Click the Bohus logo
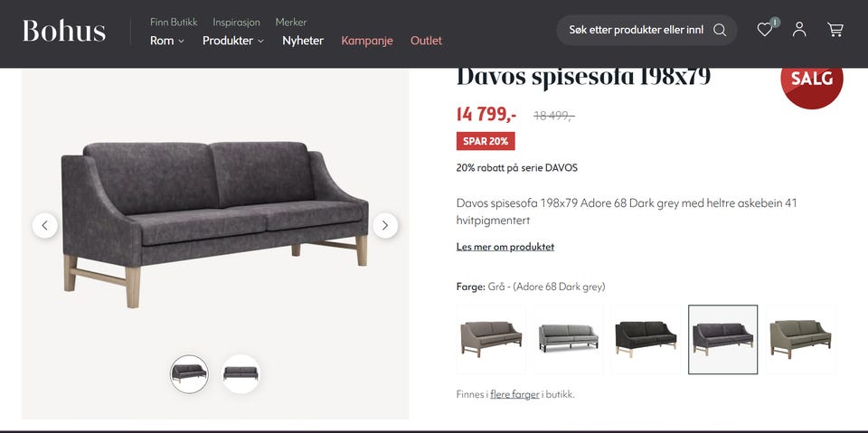The height and width of the screenshot is (433, 868). [x=64, y=31]
